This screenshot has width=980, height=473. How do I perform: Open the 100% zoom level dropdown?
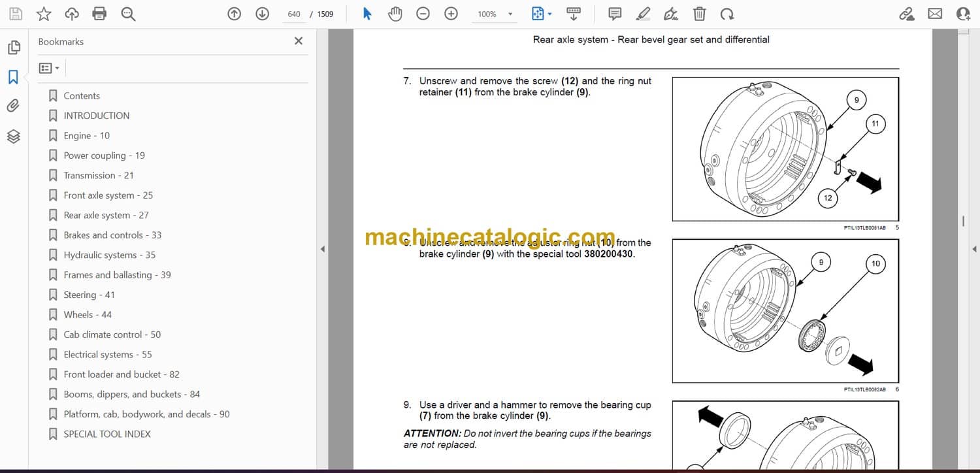(x=495, y=14)
